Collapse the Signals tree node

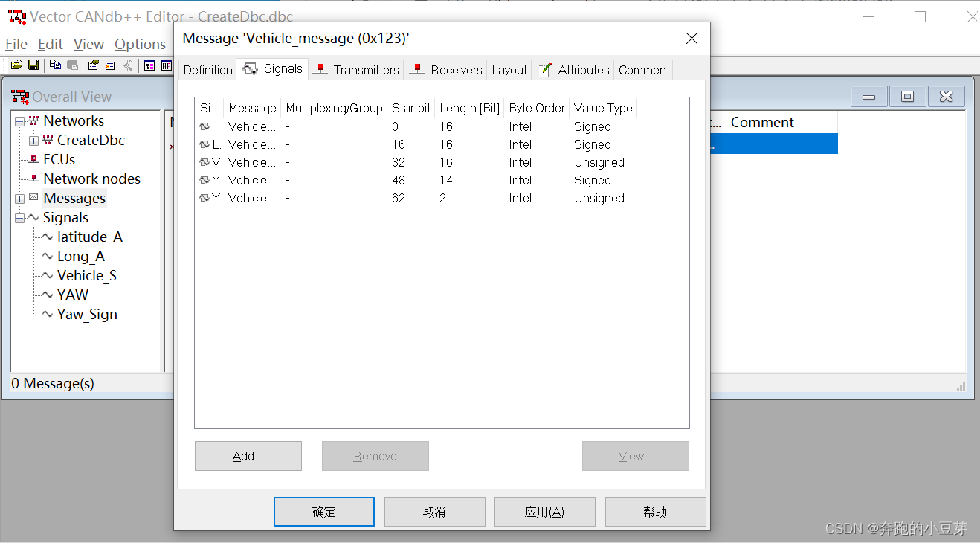tap(19, 218)
